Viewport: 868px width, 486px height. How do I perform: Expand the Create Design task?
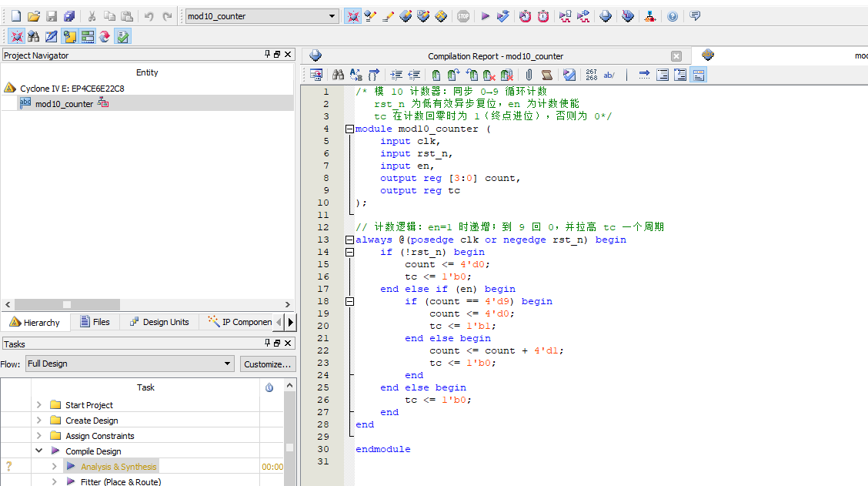tap(38, 420)
